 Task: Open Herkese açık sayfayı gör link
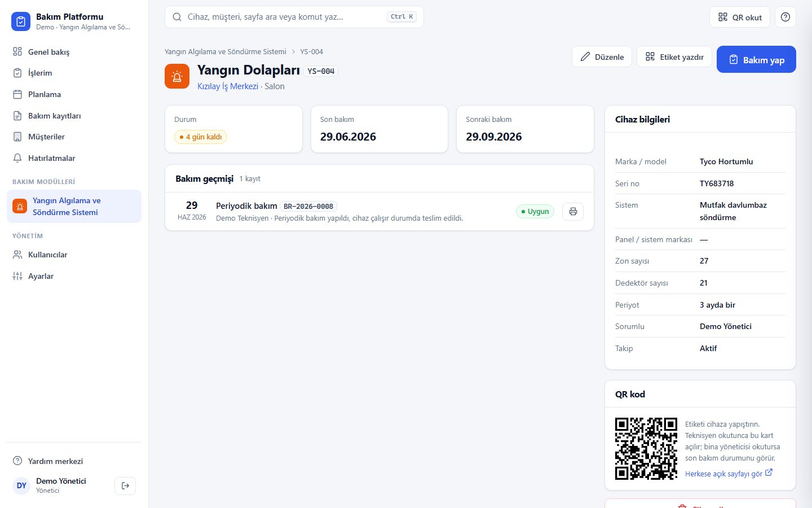(729, 474)
